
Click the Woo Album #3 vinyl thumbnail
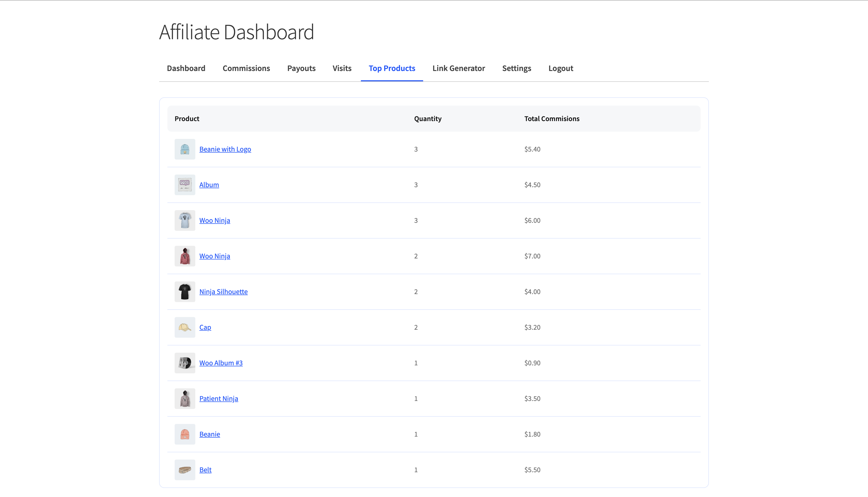pyautogui.click(x=184, y=362)
